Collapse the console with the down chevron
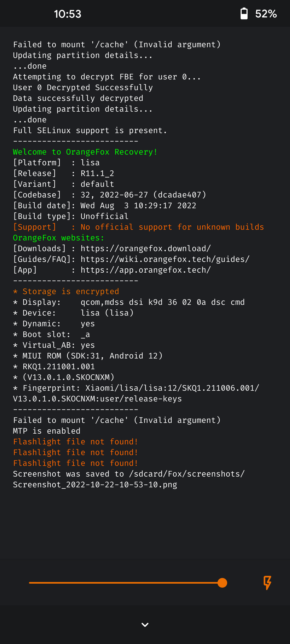This screenshot has width=290, height=644. click(x=145, y=625)
